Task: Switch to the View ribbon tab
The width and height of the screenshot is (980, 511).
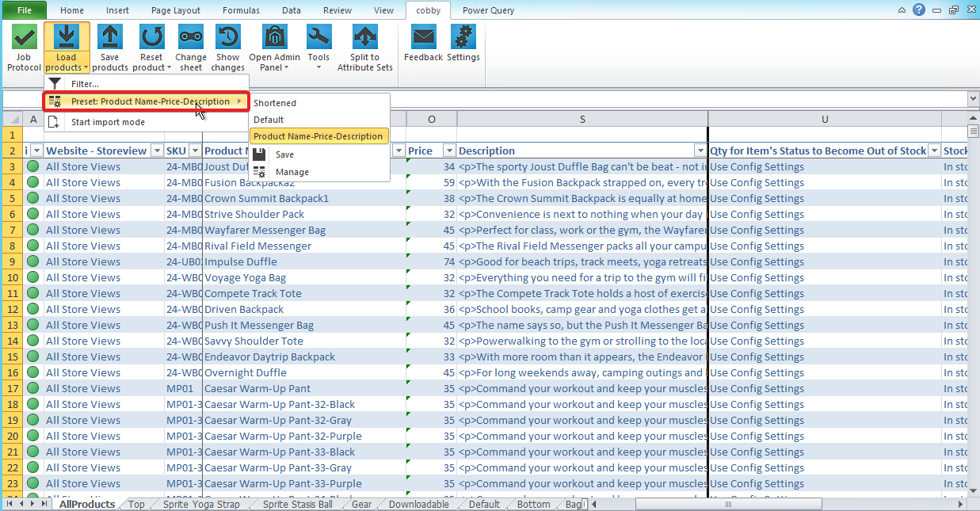Action: (383, 10)
